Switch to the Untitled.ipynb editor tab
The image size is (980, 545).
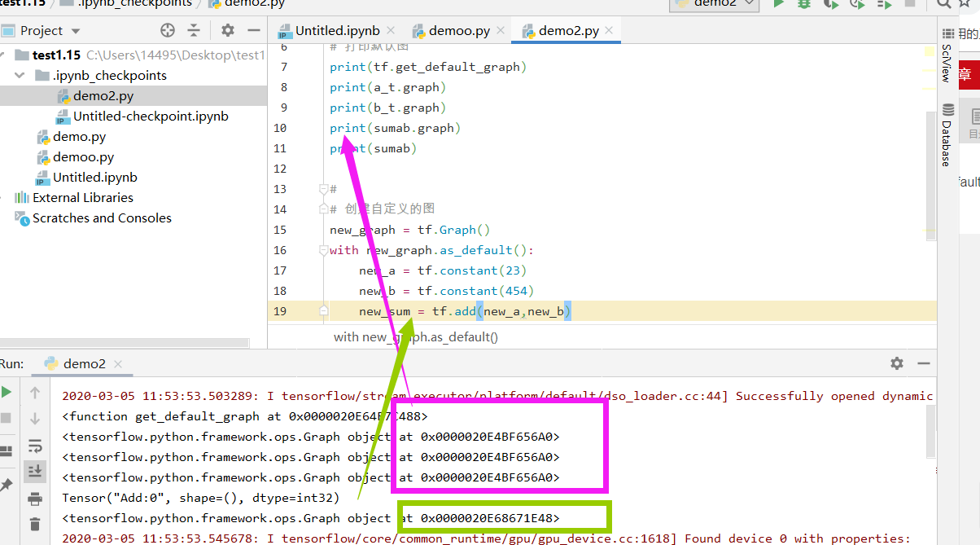[x=330, y=31]
